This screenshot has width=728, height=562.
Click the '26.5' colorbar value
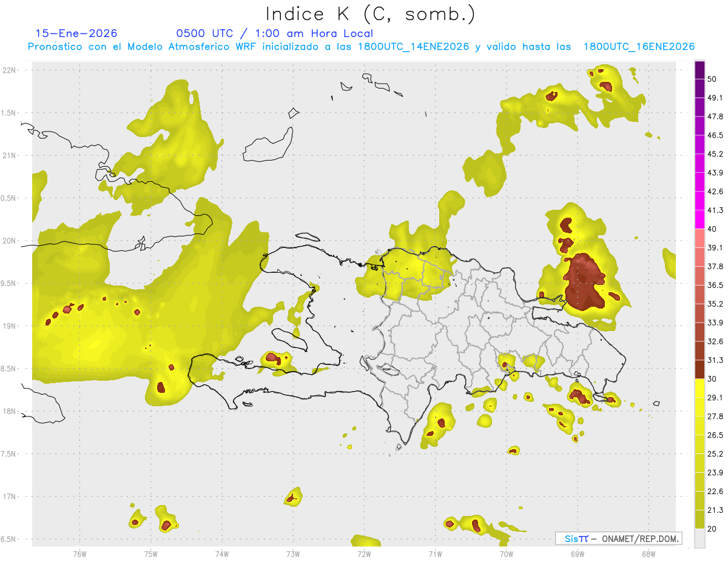(x=715, y=435)
